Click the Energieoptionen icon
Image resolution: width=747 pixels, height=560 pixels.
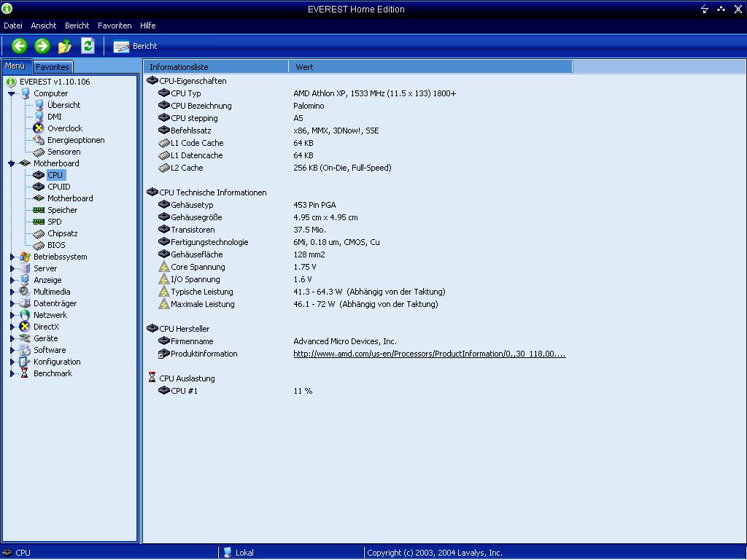pyautogui.click(x=39, y=140)
